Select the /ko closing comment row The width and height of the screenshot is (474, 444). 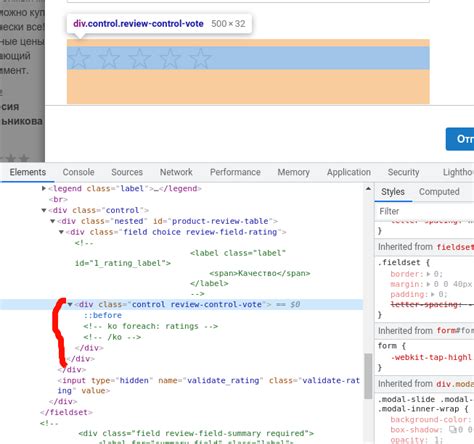coord(112,337)
